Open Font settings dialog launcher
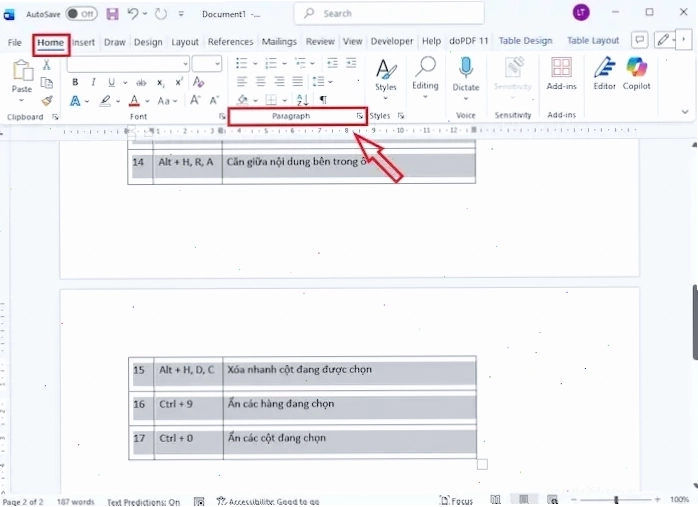Image resolution: width=698 pixels, height=507 pixels. [x=222, y=117]
